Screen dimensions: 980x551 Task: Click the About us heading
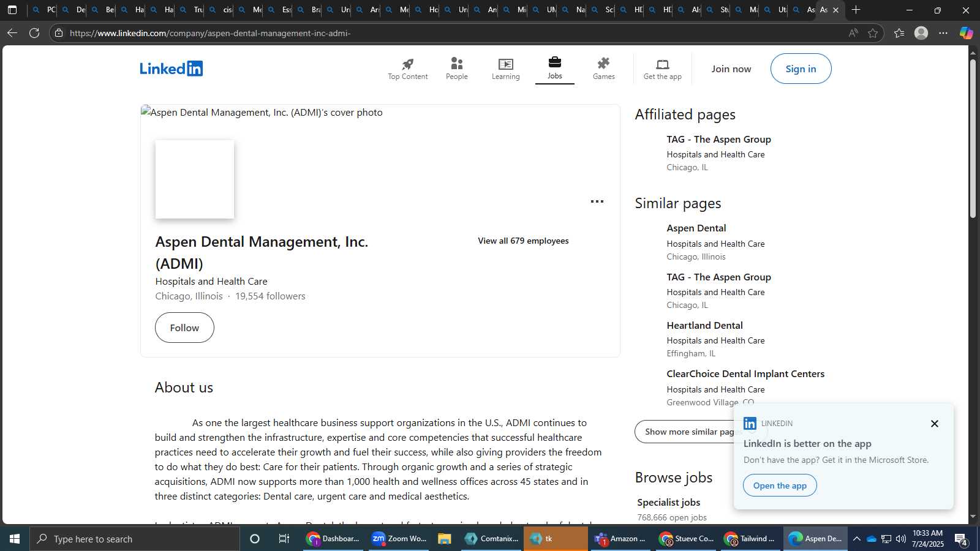point(184,388)
